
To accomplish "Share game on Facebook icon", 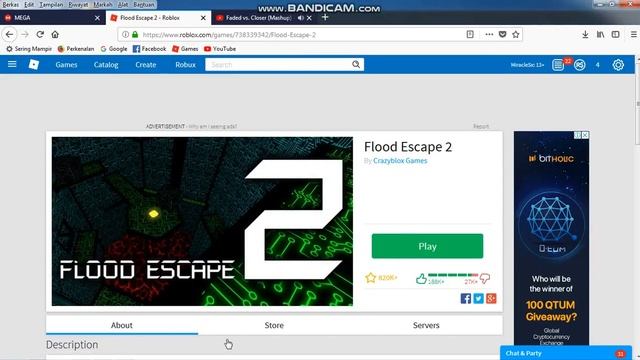I will click(x=466, y=298).
